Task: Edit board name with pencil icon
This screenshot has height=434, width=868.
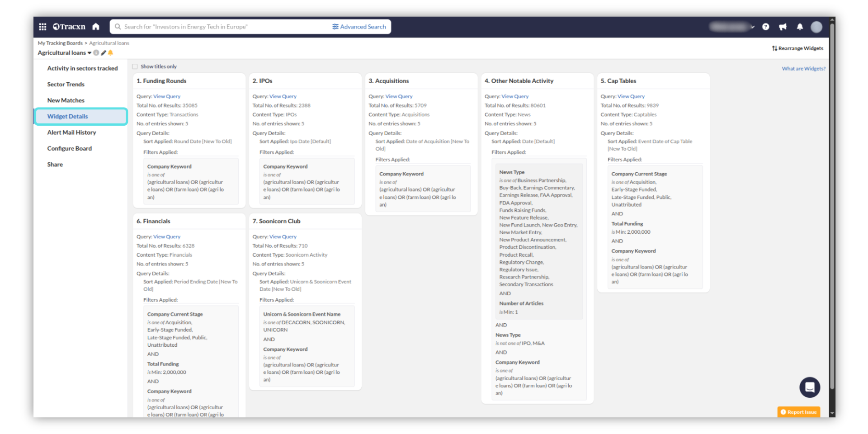Action: pos(104,53)
